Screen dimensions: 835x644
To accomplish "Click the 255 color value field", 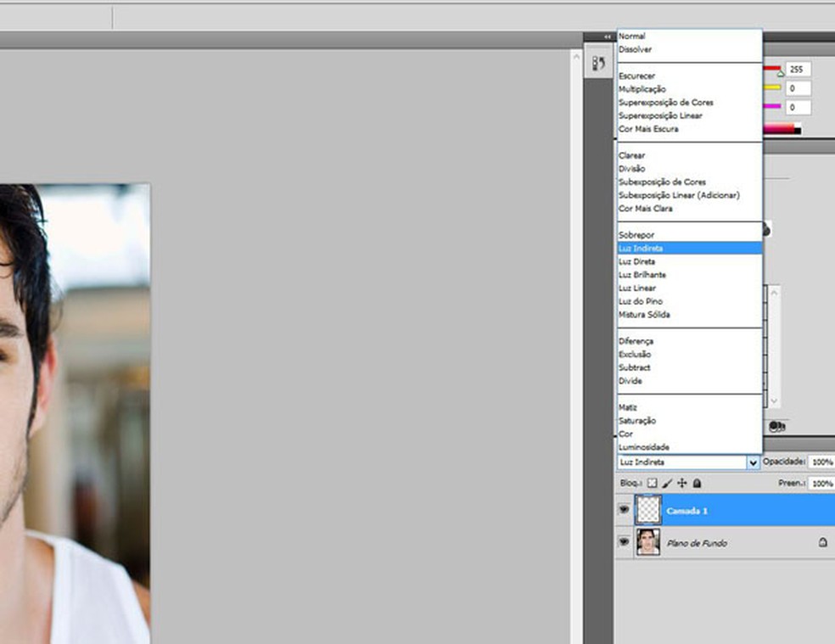I will pos(798,70).
